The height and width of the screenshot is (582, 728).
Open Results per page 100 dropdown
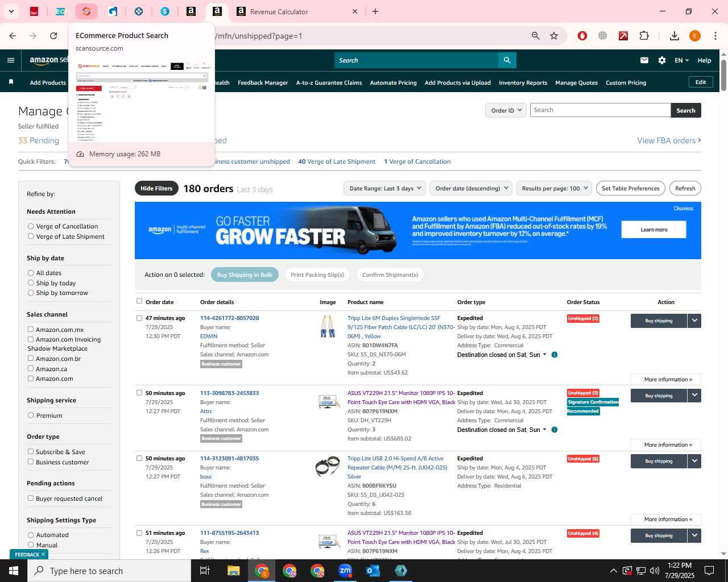[x=554, y=188]
